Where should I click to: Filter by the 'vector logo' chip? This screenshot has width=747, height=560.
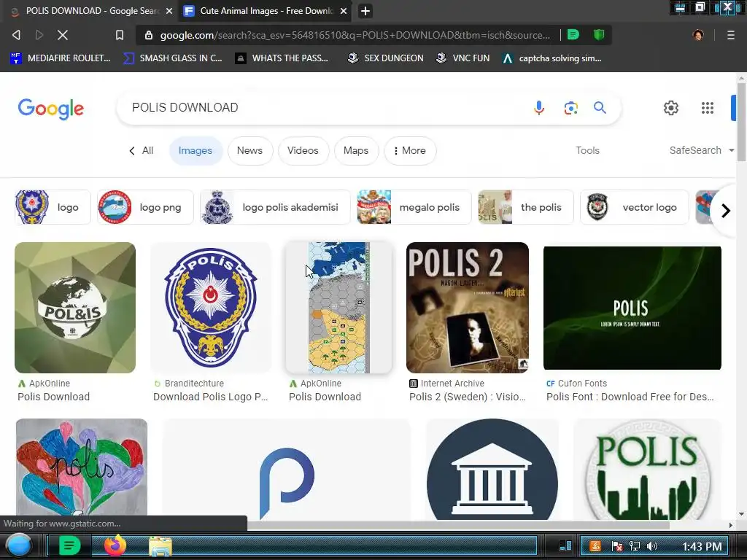click(x=634, y=207)
